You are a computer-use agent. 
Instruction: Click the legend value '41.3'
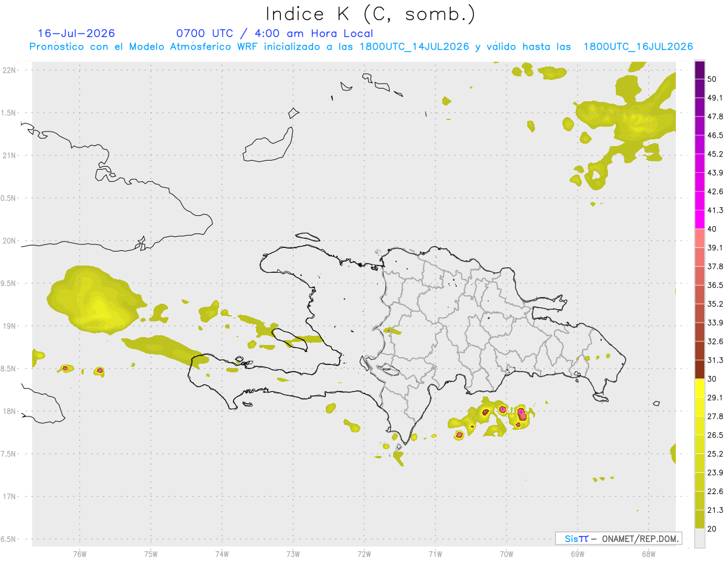[715, 210]
